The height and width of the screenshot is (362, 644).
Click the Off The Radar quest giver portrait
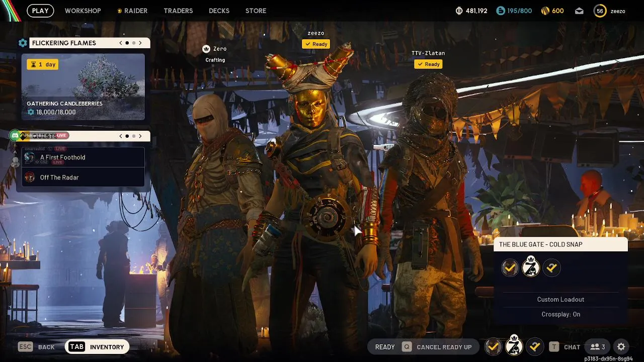coord(30,177)
